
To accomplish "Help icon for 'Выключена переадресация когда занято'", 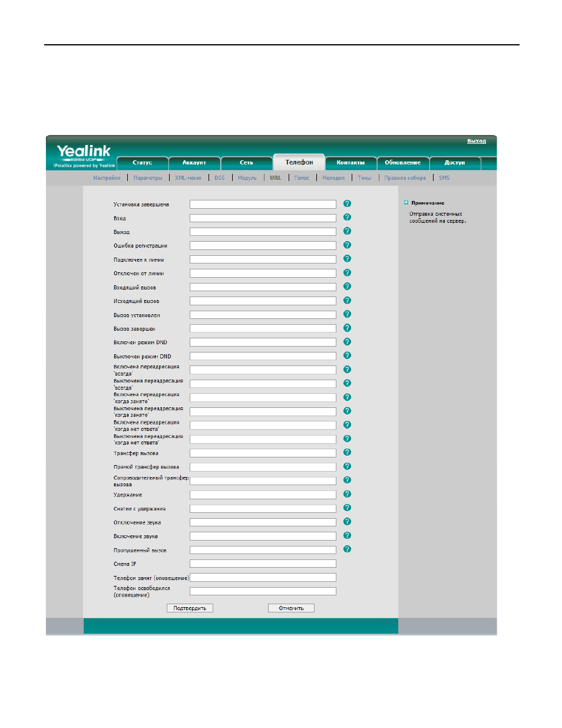I will tap(347, 411).
